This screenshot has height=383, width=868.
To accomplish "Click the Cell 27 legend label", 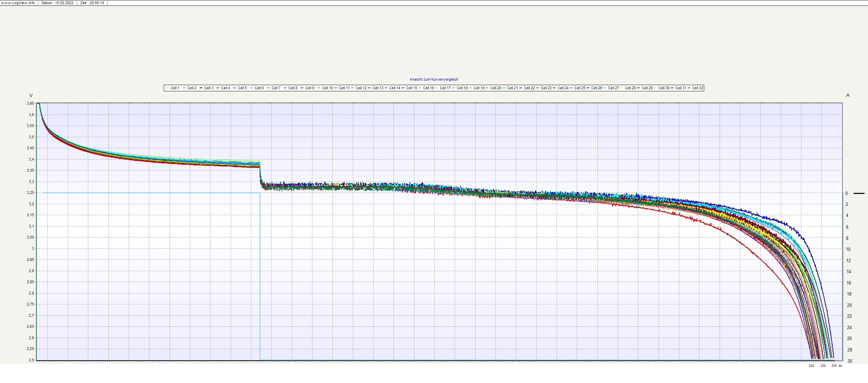I will 614,88.
